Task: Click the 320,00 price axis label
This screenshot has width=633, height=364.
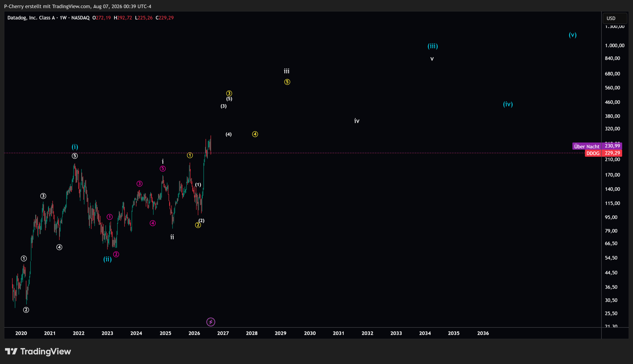Action: (x=612, y=129)
